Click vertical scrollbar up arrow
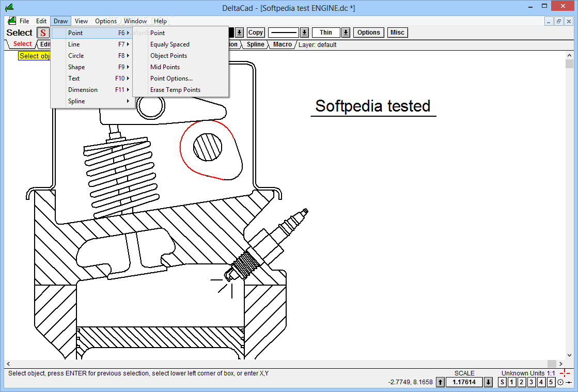The width and height of the screenshot is (578, 392). pos(569,55)
